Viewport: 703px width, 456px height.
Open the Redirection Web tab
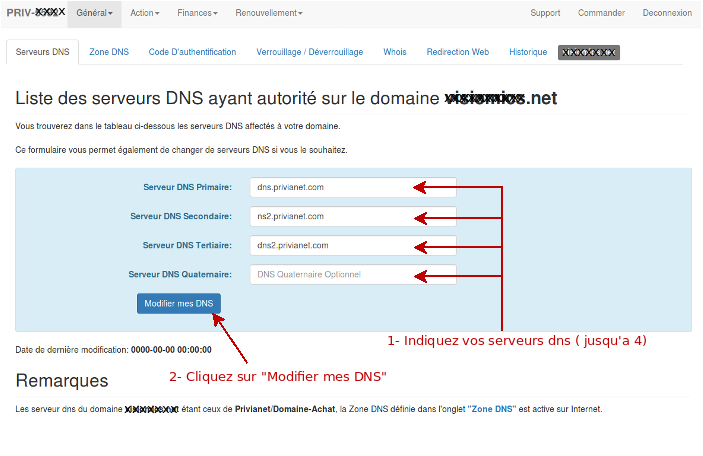(458, 52)
